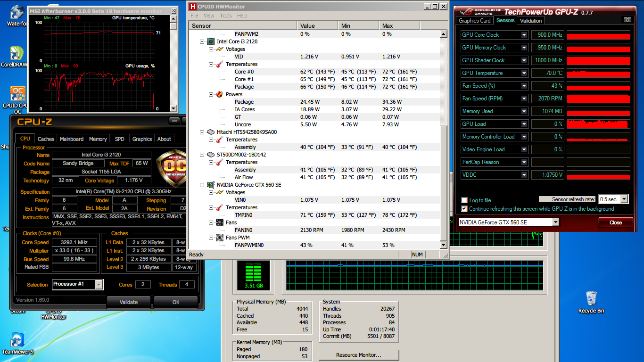The height and width of the screenshot is (362, 644).
Task: Click the scroll down arrow in HWMonitor
Action: [443, 245]
